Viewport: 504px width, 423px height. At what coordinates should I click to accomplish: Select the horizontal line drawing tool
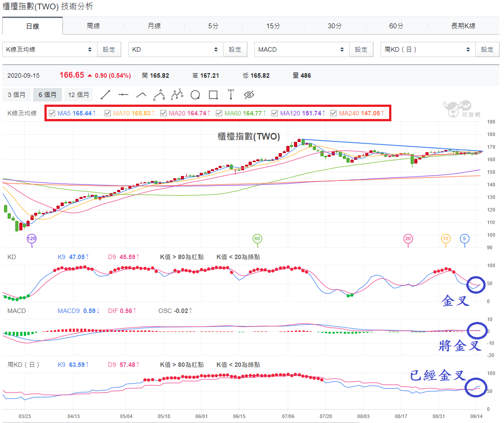(123, 95)
